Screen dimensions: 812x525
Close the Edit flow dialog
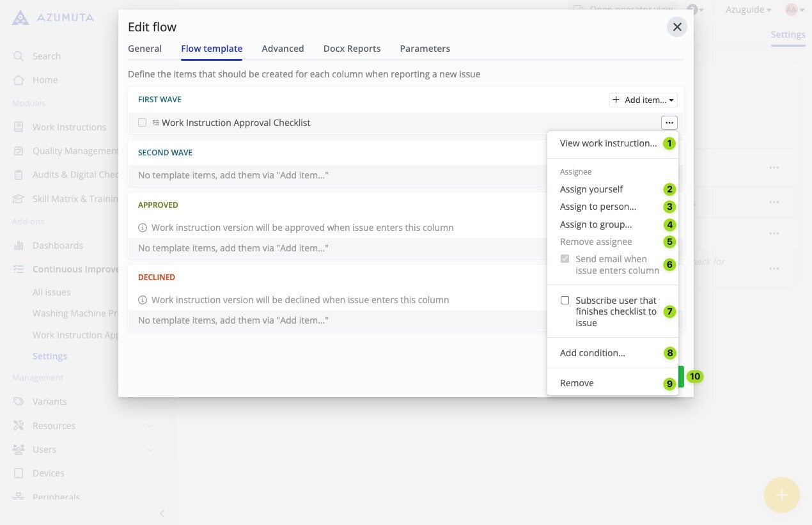(x=676, y=27)
